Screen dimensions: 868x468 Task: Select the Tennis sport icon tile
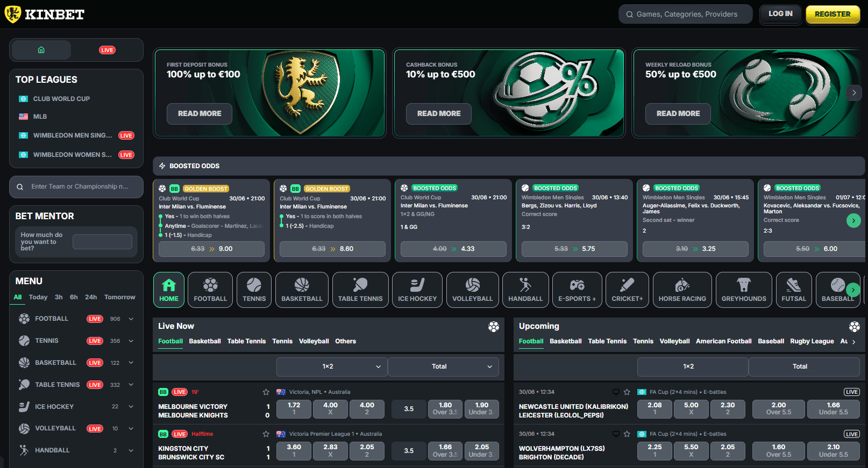click(254, 290)
